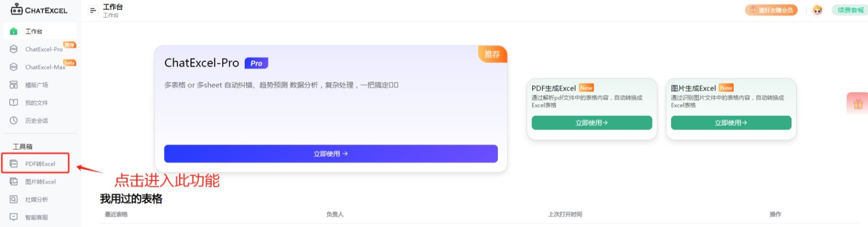Click the orange 邀好友赚会员 button
This screenshot has width=868, height=227.
point(771,10)
